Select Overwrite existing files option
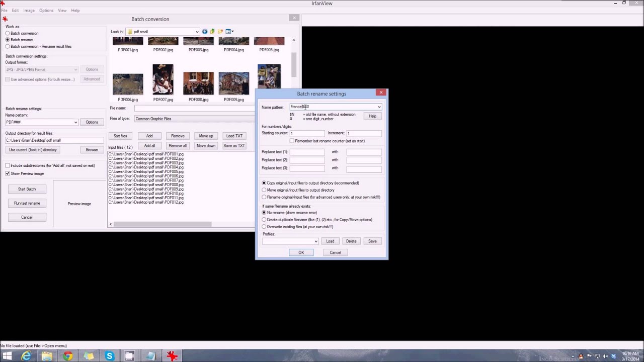This screenshot has height=362, width=644. pyautogui.click(x=264, y=227)
